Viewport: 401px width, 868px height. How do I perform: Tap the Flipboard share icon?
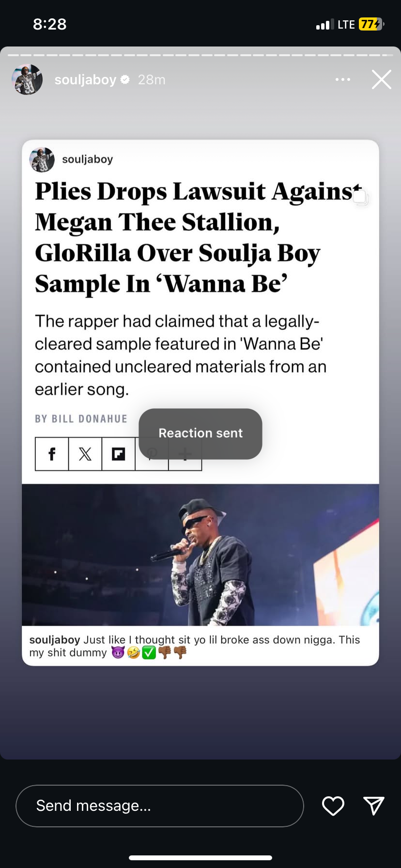118,454
